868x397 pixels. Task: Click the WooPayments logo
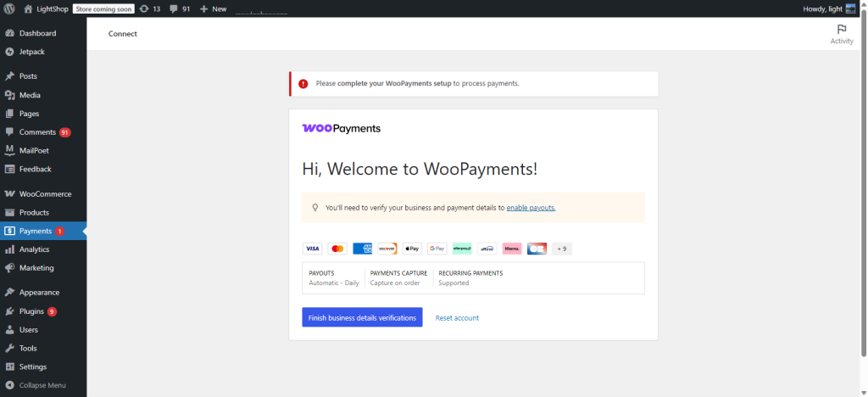(341, 128)
